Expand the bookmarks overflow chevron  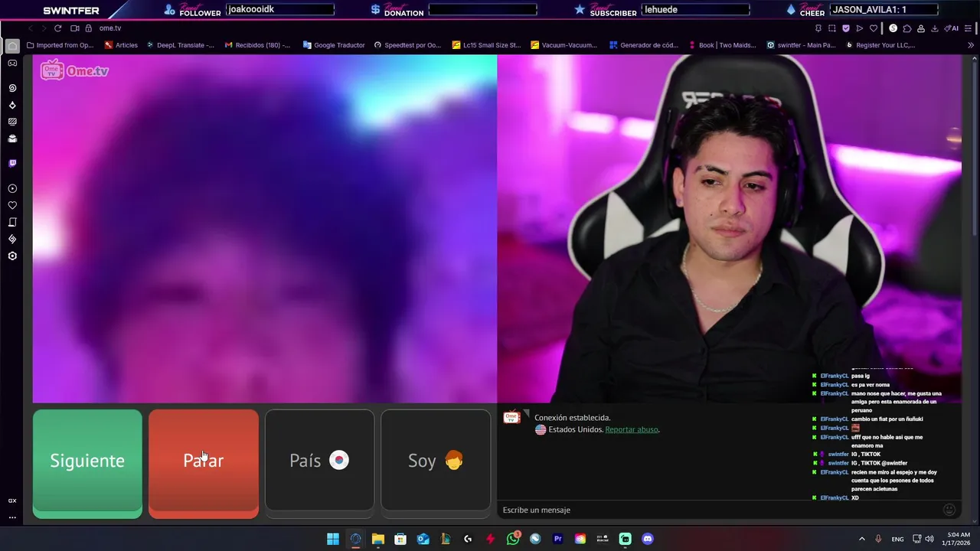click(x=971, y=45)
